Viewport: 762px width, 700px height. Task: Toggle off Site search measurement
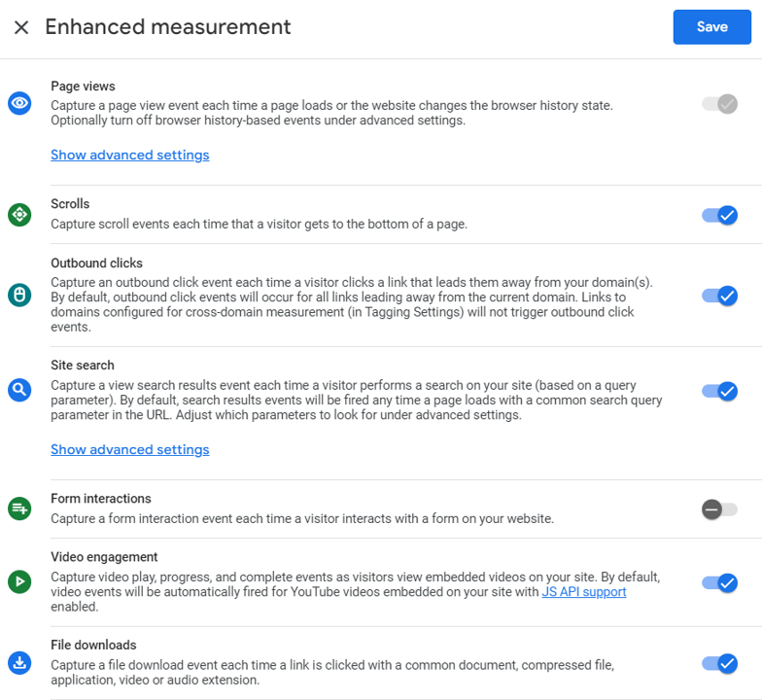tap(719, 391)
